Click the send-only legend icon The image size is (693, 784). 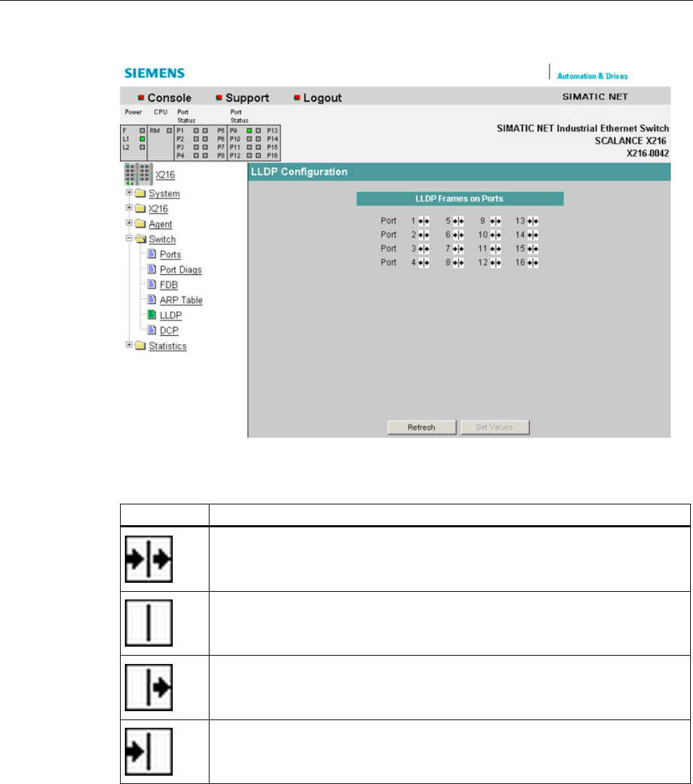[149, 688]
